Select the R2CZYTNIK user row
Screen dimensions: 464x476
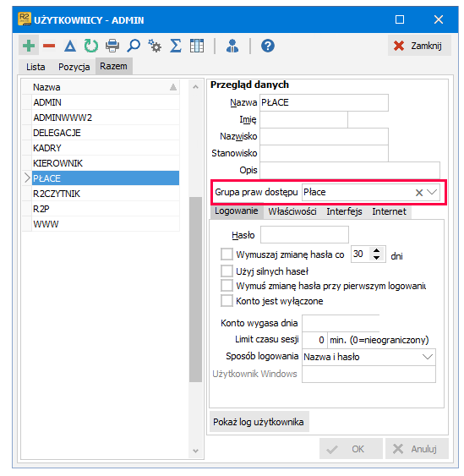click(105, 194)
